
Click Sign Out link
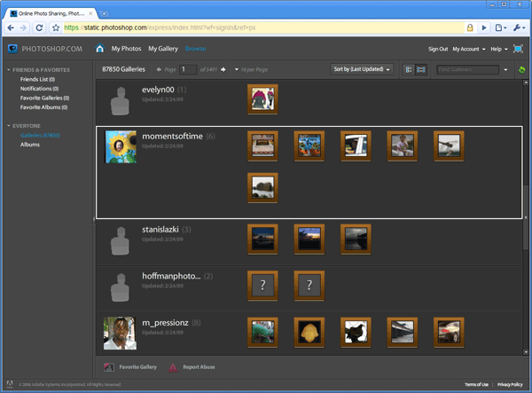tap(438, 49)
